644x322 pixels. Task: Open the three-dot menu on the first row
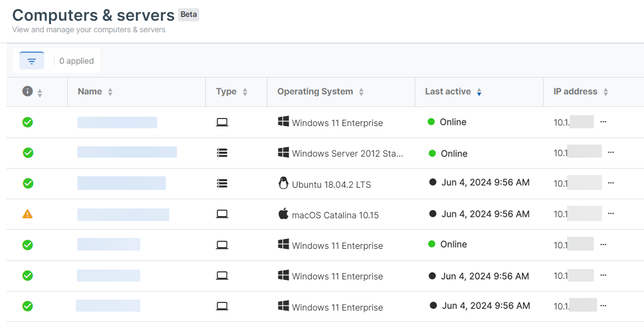603,122
